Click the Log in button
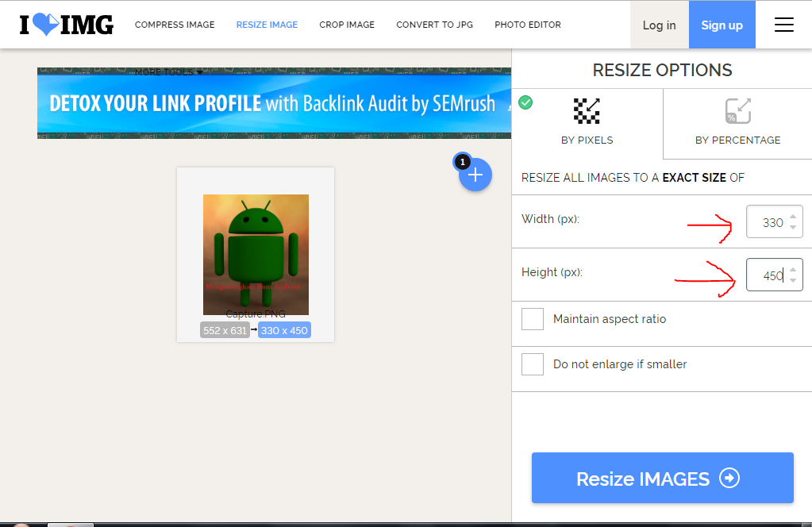 tap(660, 25)
